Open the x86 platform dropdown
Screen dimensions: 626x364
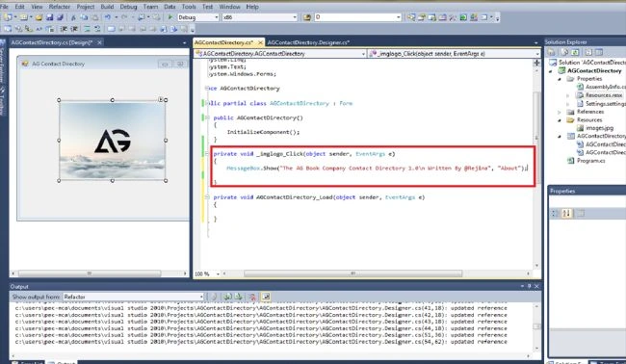coord(260,17)
